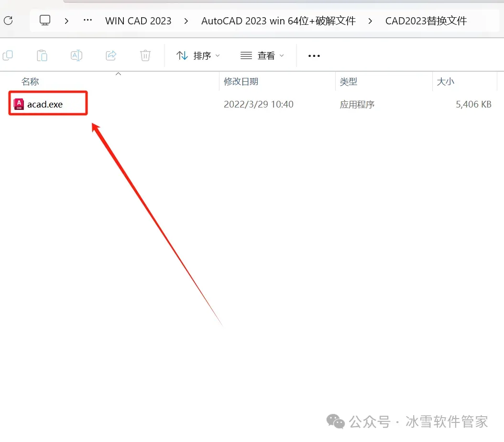
Task: Select the CAD2023替换文件 breadcrumb
Action: coord(426,21)
